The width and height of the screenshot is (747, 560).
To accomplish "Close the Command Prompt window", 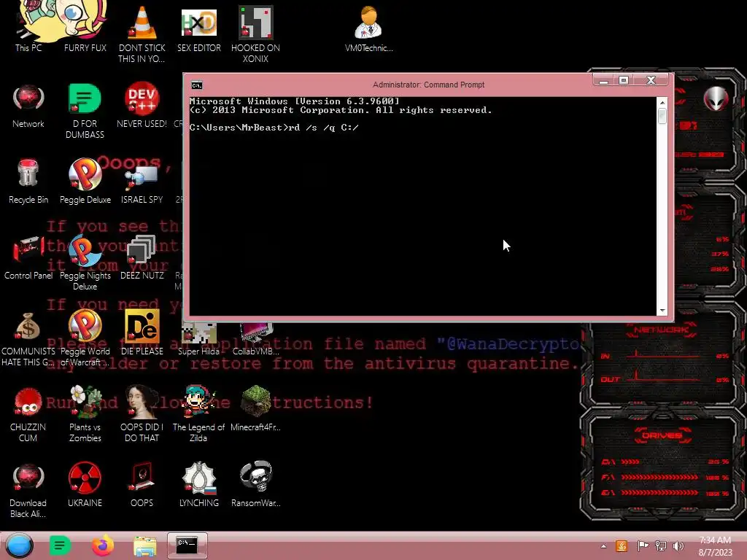I will [x=651, y=80].
